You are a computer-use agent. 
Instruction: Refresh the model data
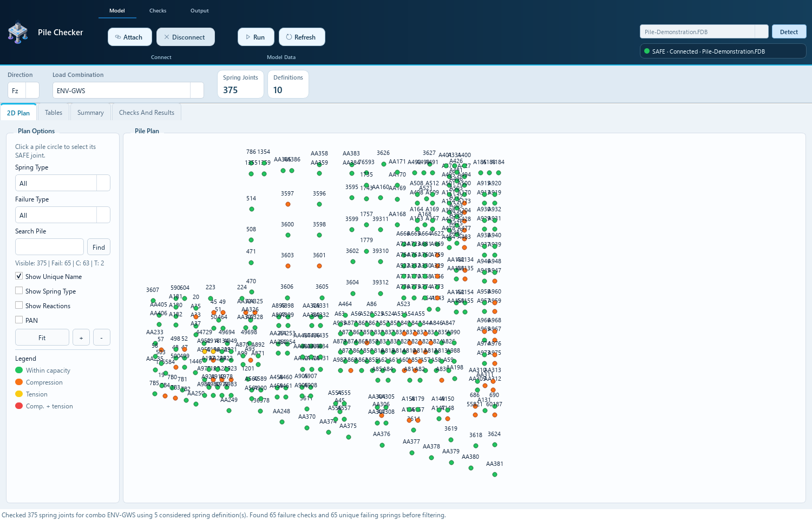coord(302,37)
